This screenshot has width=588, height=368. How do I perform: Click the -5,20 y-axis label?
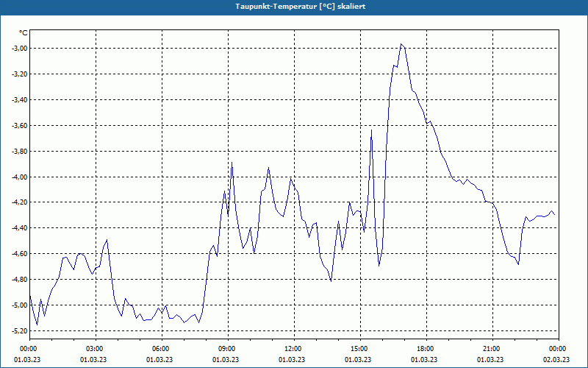click(x=21, y=330)
